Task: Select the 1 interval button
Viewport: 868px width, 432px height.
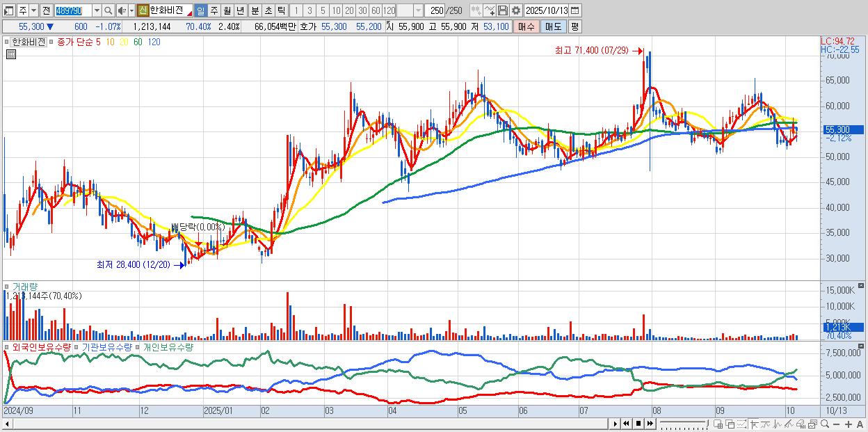Action: (296, 10)
